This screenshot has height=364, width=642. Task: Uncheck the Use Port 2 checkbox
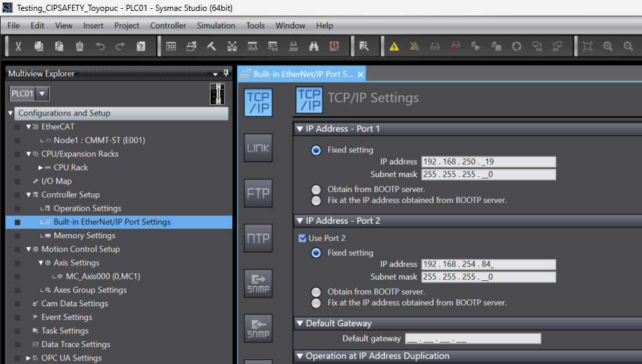coord(302,238)
